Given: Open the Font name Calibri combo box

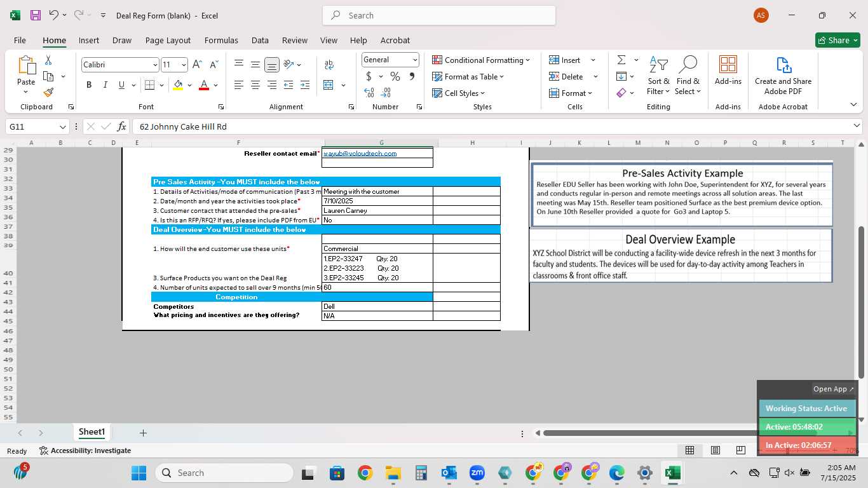Looking at the screenshot, I should click(x=119, y=64).
